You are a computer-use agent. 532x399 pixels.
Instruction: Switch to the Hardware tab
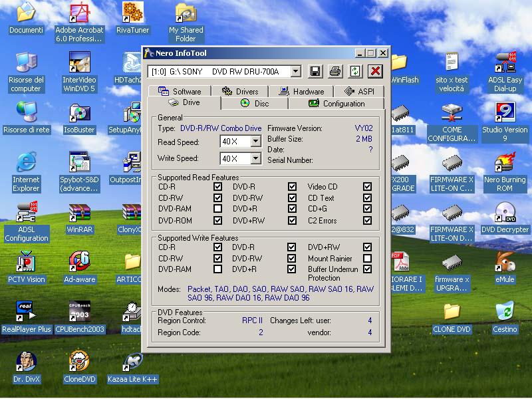point(301,91)
